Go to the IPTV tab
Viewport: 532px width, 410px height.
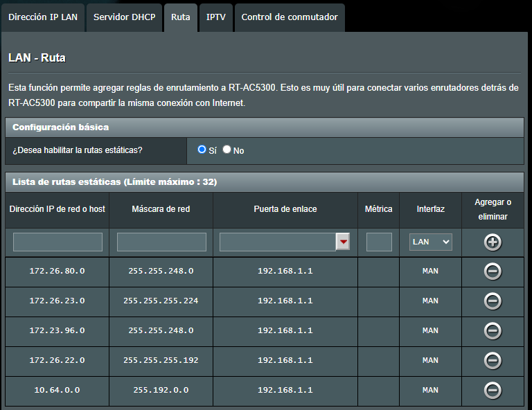click(215, 17)
